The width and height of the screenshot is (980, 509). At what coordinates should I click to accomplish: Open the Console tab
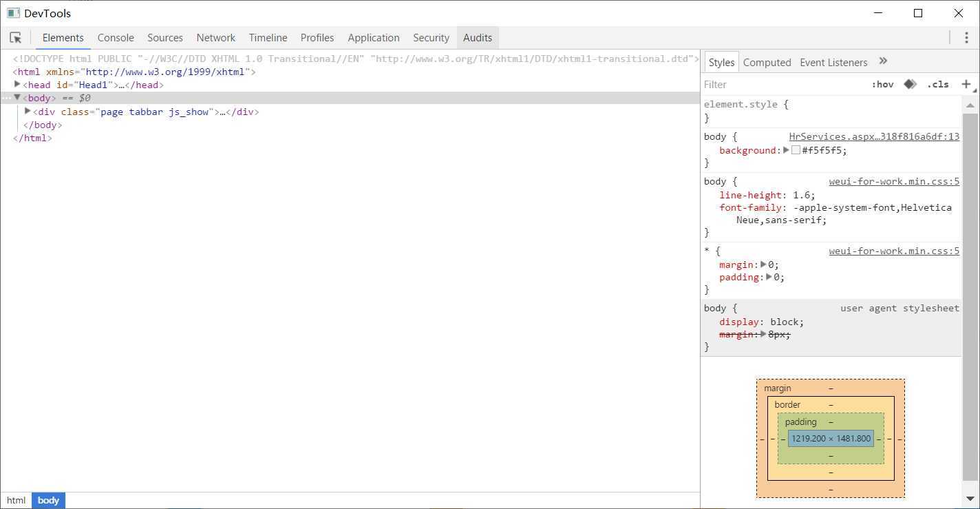coord(116,38)
